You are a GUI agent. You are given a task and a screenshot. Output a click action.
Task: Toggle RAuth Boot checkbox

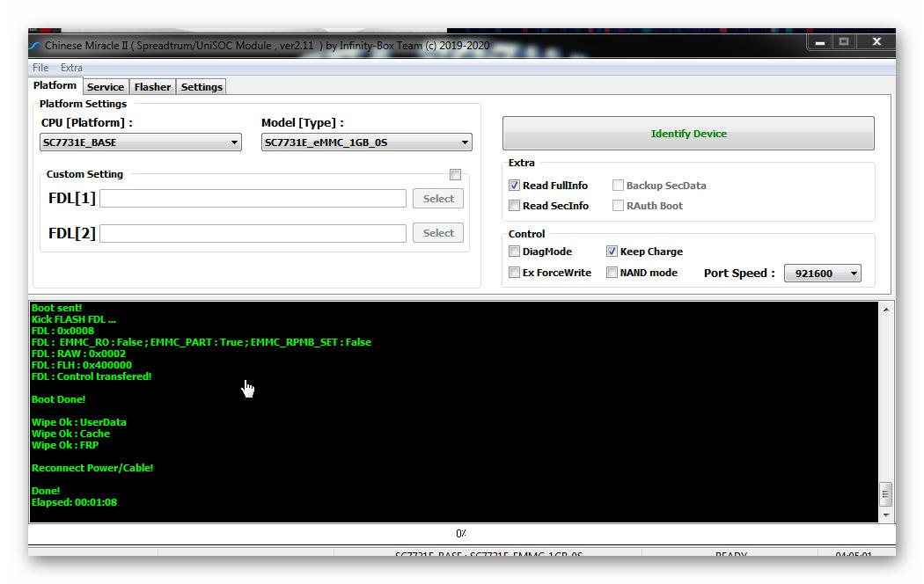tap(618, 206)
